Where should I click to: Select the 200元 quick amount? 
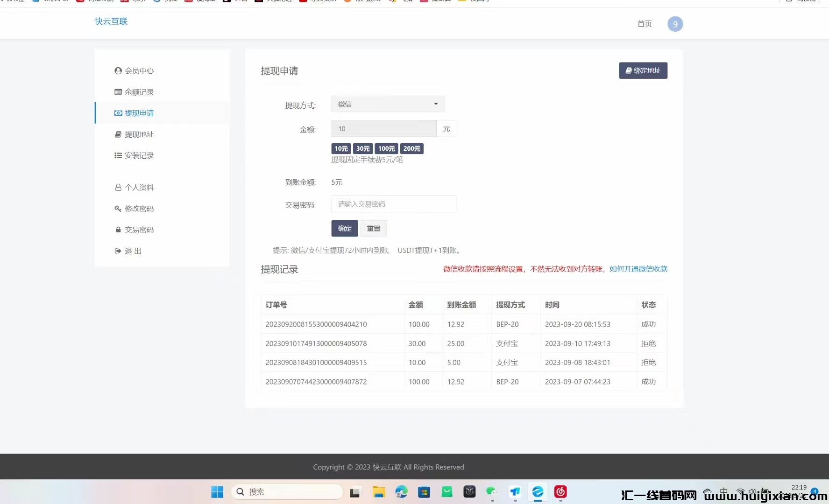[x=411, y=149]
